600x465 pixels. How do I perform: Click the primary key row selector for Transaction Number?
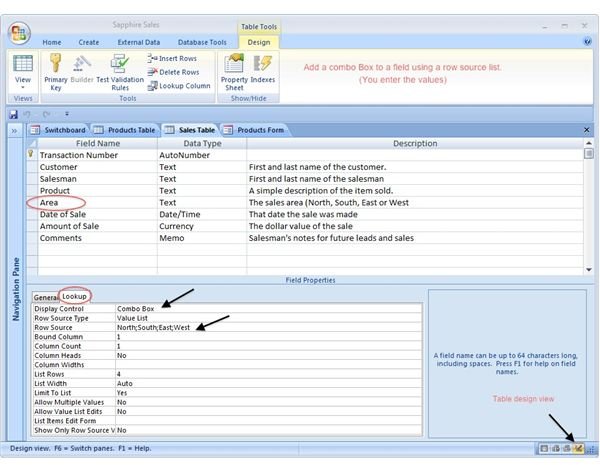[x=31, y=155]
